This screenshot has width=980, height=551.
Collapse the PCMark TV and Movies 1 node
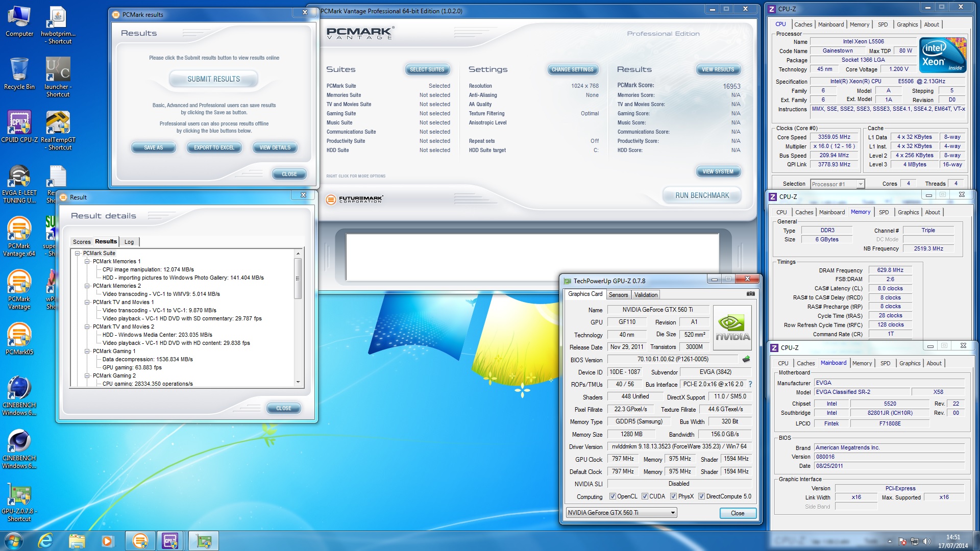coord(87,302)
